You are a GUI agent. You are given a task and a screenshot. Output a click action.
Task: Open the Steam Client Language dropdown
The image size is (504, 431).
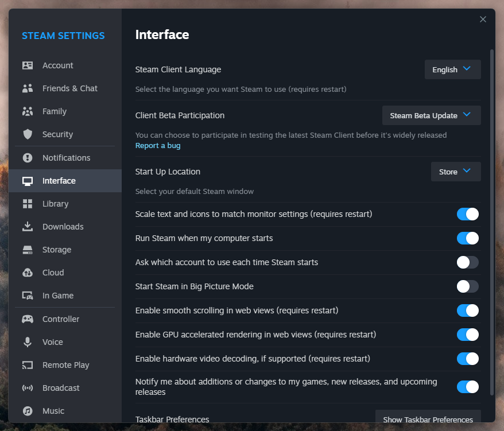[452, 69]
